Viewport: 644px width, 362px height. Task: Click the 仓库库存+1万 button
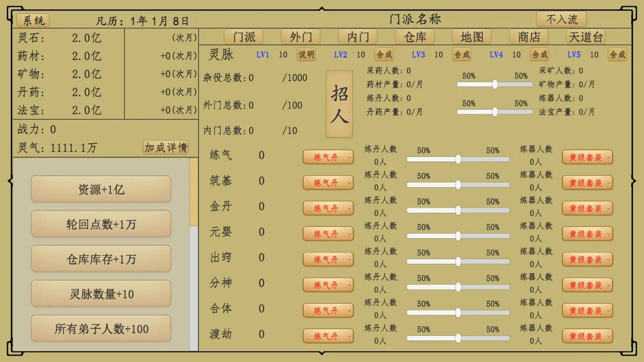100,258
